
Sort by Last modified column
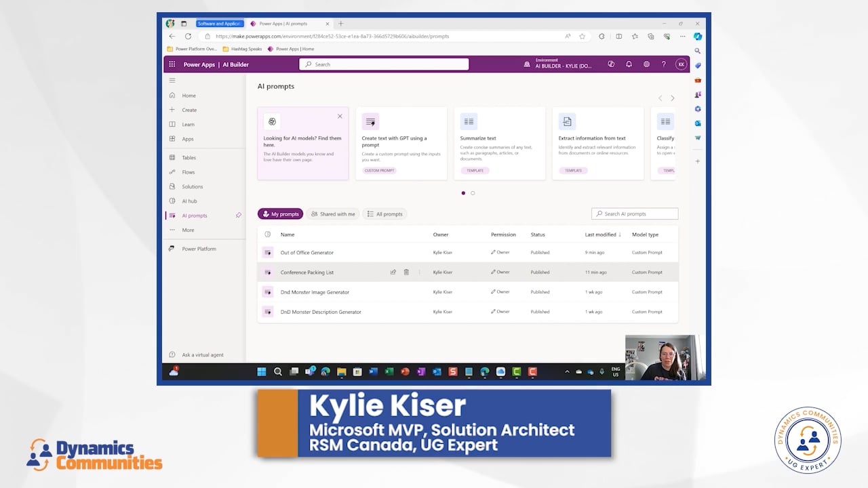[x=601, y=235]
